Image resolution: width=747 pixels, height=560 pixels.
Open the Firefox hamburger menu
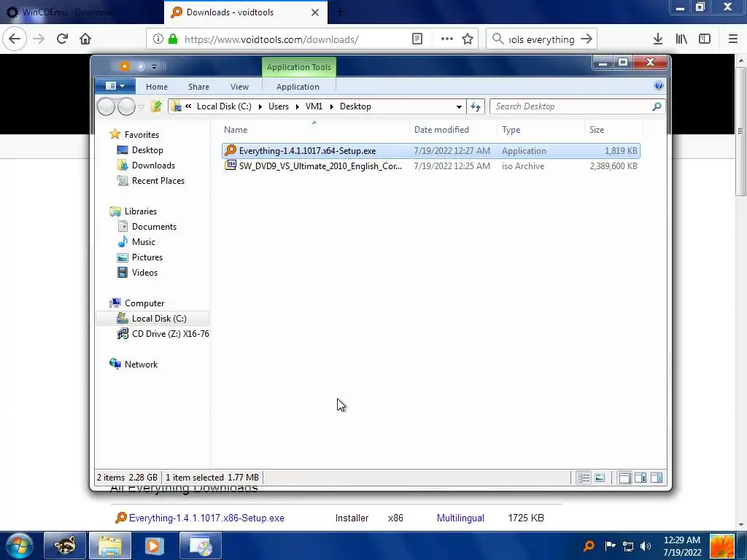click(732, 39)
